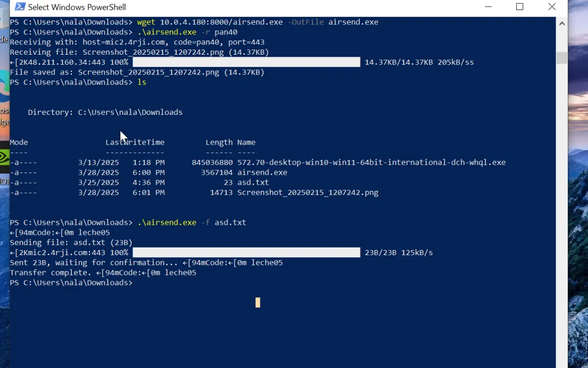
Task: Click asd.txt filename in the ls output
Action: [x=253, y=183]
